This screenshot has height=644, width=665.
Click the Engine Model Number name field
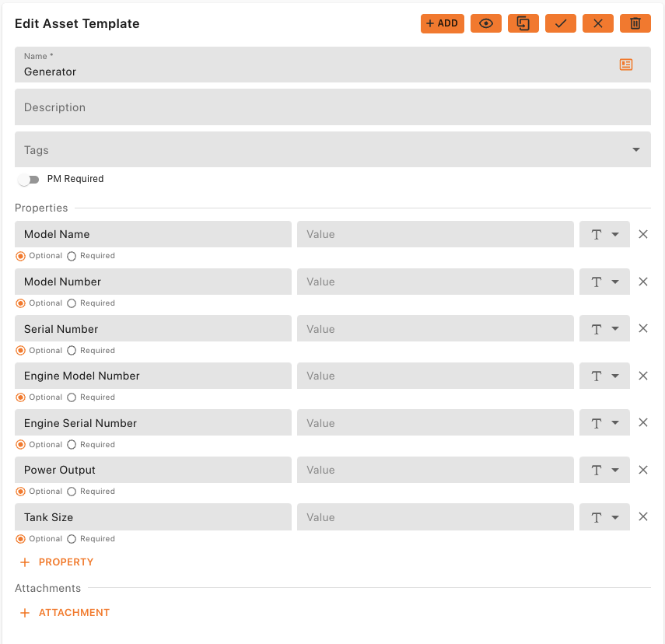(x=153, y=376)
